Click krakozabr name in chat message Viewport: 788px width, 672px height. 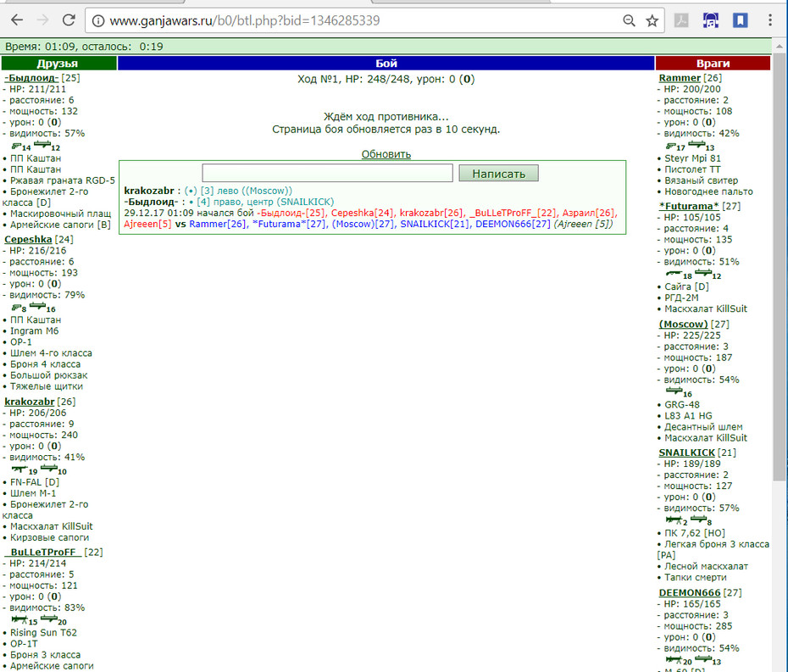pos(149,191)
